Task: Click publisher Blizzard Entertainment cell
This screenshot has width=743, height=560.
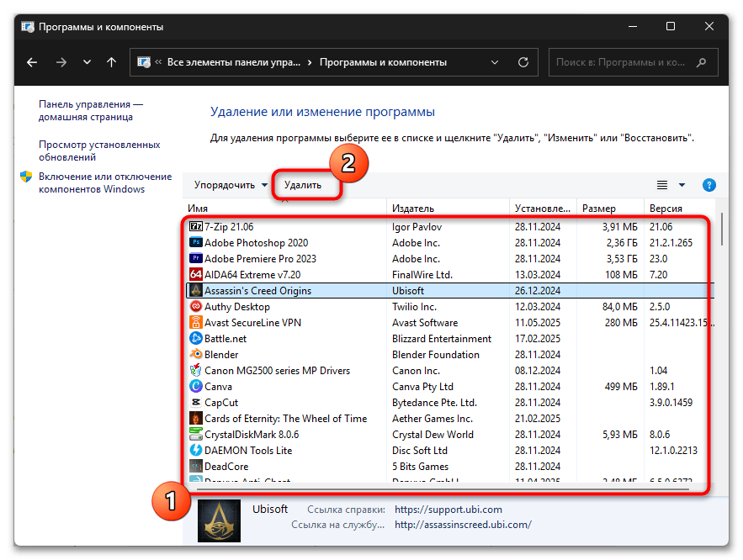Action: (x=442, y=339)
